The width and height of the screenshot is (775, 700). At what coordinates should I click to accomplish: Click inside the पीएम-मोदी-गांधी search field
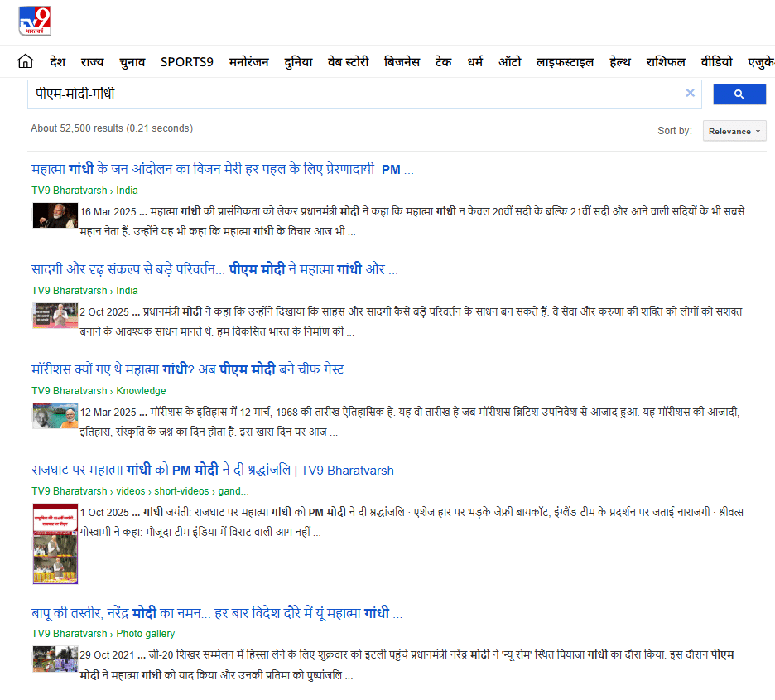(x=356, y=94)
